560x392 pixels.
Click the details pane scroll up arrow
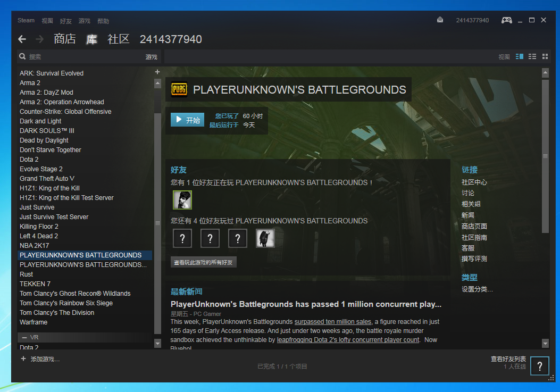pos(545,73)
